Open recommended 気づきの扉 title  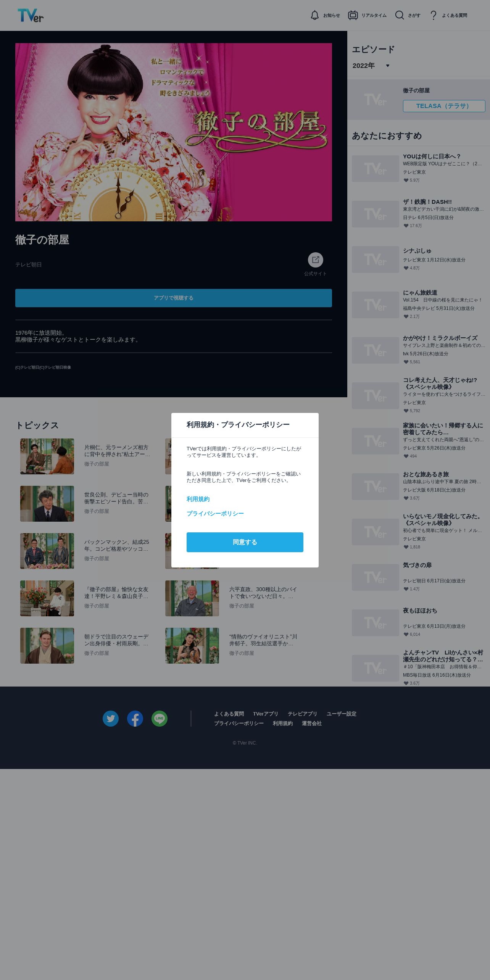(417, 565)
